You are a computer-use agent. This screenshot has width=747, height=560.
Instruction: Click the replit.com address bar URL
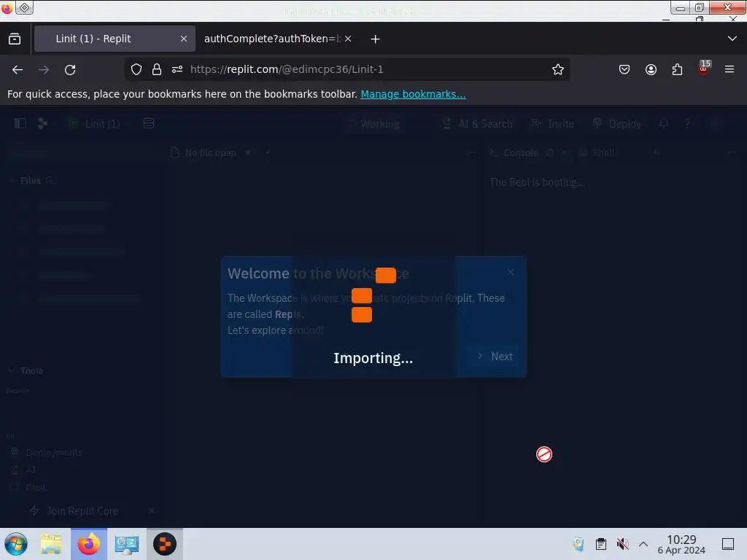(x=287, y=69)
